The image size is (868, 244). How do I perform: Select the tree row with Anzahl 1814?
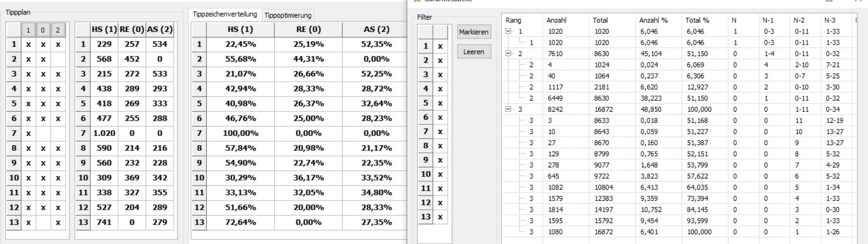pyautogui.click(x=679, y=209)
